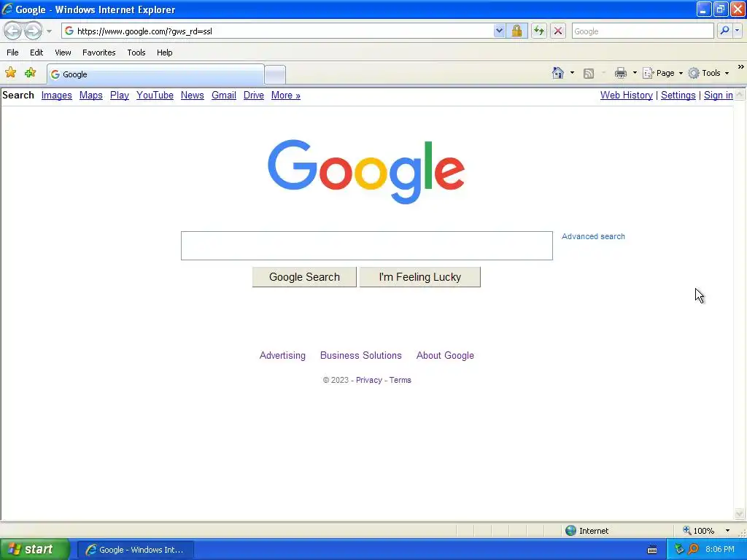Image resolution: width=747 pixels, height=560 pixels.
Task: Open the Windows start button
Action: point(34,550)
